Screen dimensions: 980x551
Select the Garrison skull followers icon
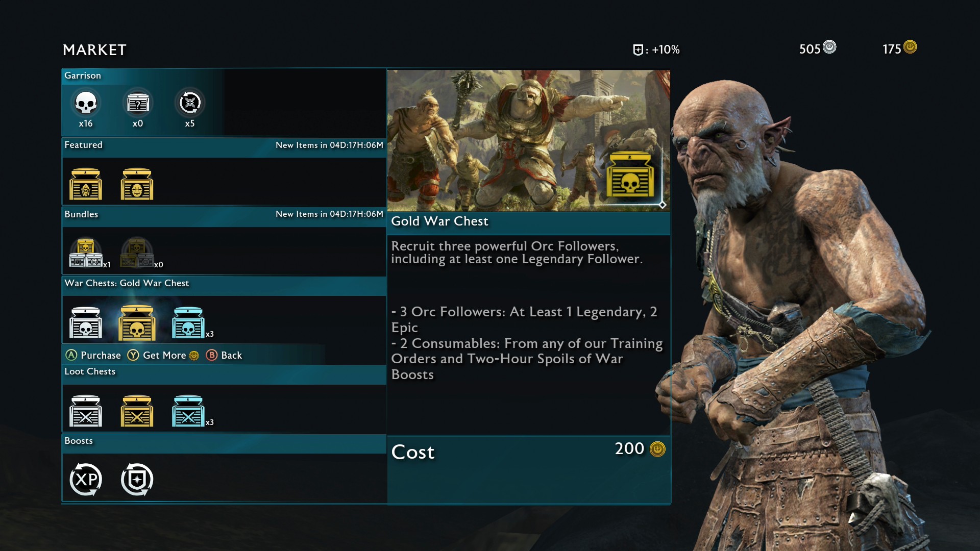click(x=86, y=103)
